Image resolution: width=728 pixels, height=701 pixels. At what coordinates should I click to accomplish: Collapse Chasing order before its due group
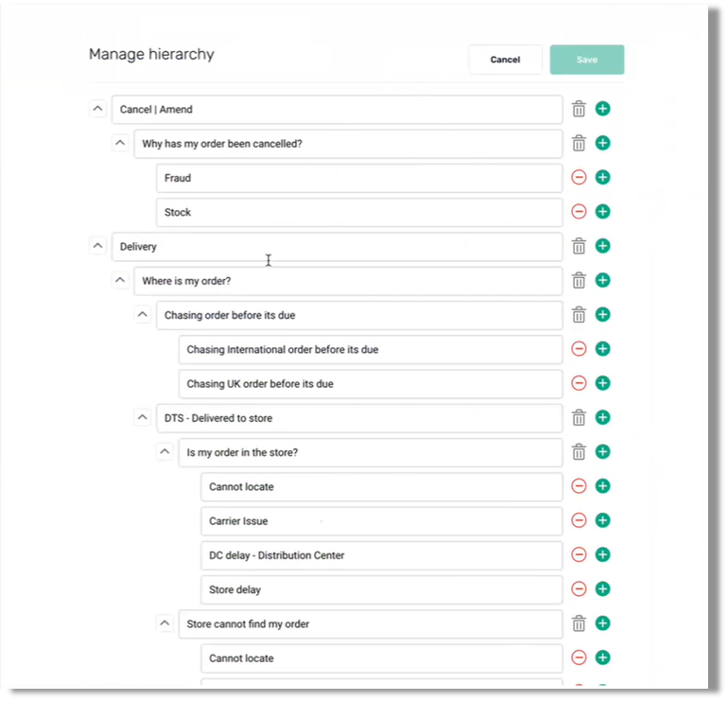coord(142,314)
